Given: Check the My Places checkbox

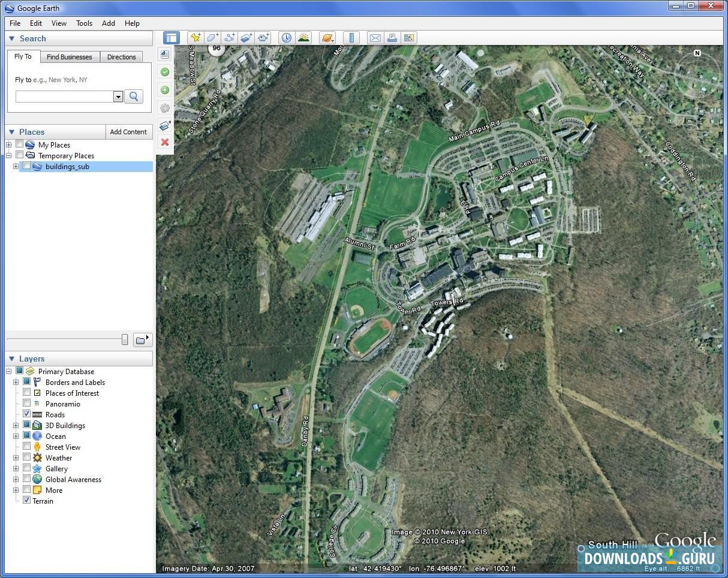Looking at the screenshot, I should pos(20,144).
